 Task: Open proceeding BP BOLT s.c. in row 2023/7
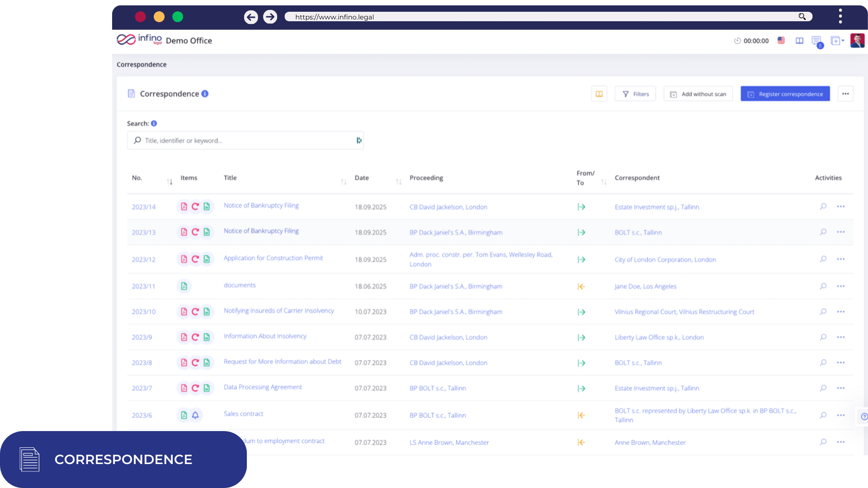[438, 388]
